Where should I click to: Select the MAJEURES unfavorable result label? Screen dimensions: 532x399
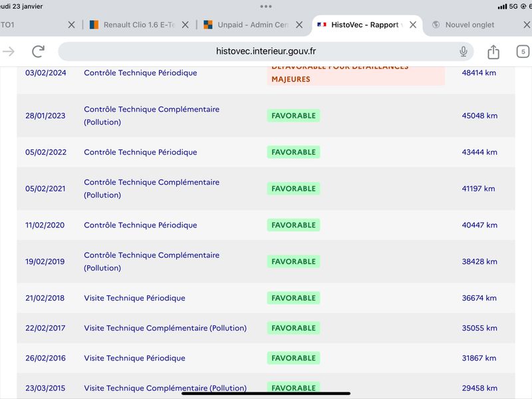291,79
